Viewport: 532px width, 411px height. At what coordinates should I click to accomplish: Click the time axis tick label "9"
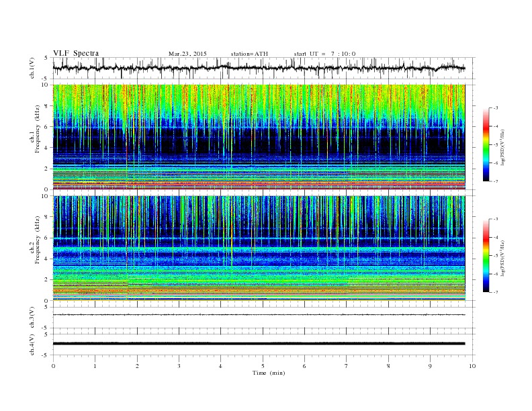(x=430, y=366)
